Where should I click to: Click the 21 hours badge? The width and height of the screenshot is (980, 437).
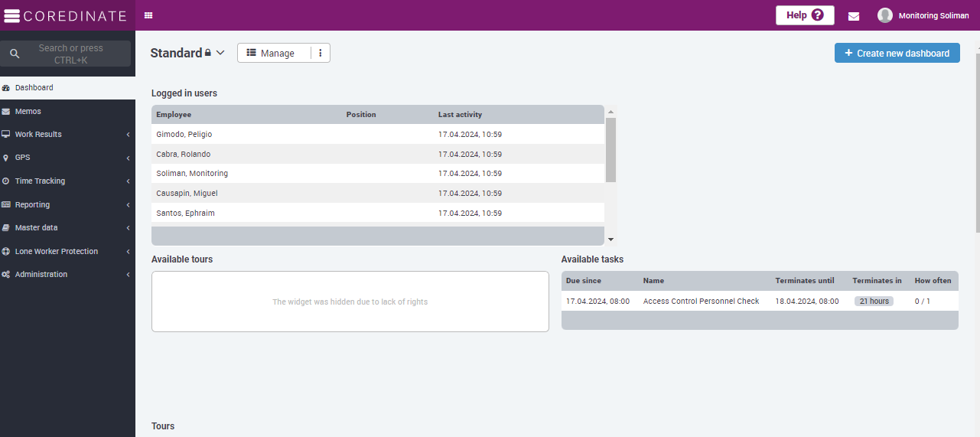874,302
